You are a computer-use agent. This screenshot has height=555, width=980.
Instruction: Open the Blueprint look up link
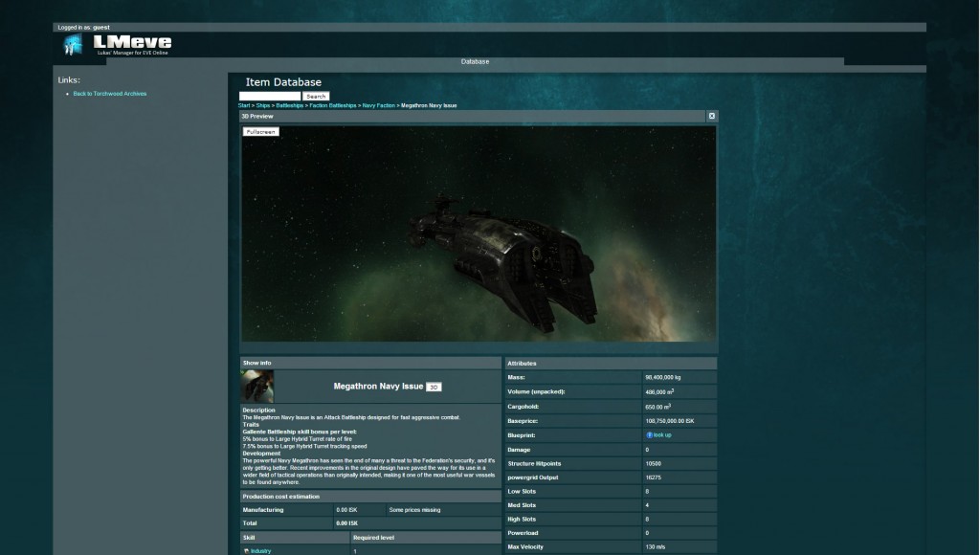click(662, 435)
